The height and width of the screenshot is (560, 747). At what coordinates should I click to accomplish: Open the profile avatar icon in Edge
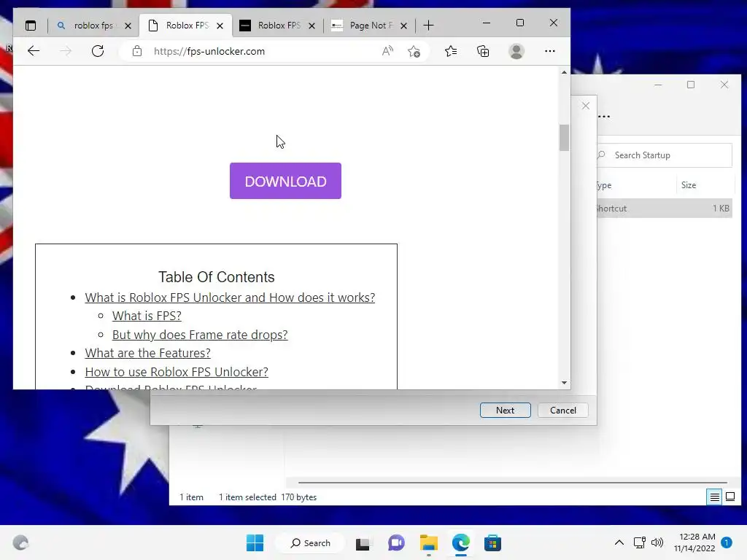pyautogui.click(x=516, y=51)
